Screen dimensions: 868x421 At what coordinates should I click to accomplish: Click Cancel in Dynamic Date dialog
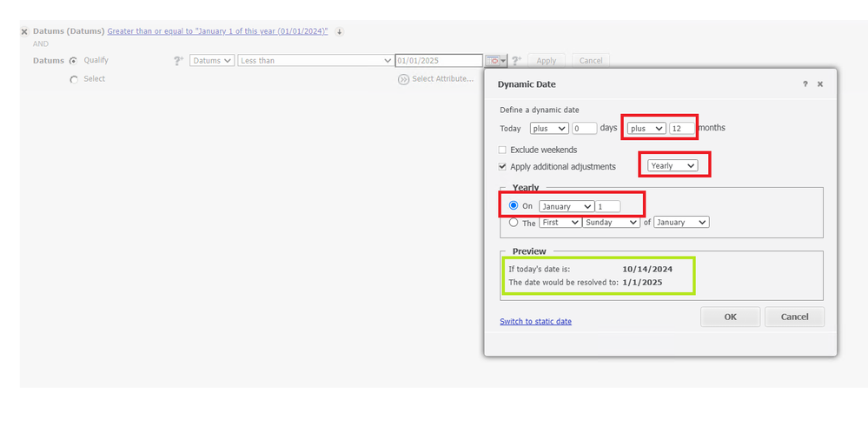point(794,317)
